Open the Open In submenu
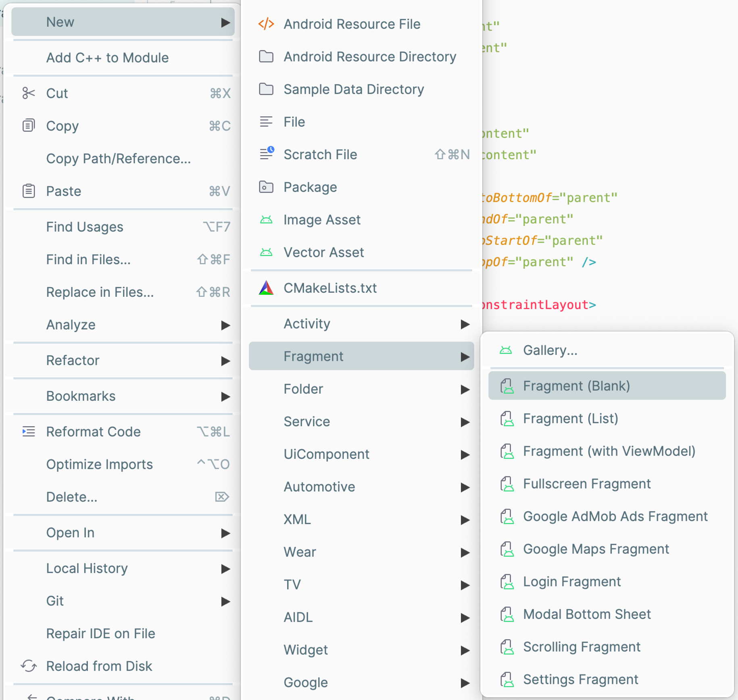738x700 pixels. pyautogui.click(x=123, y=533)
